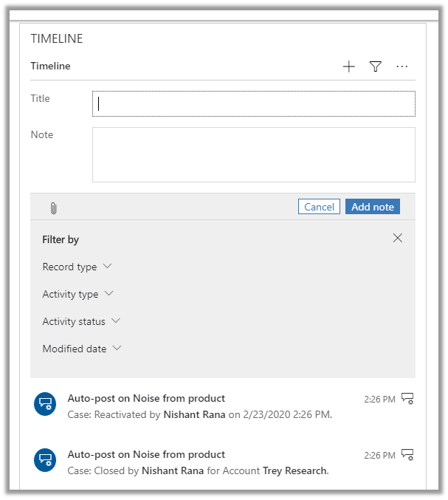Close the Filter by pane

(x=398, y=238)
